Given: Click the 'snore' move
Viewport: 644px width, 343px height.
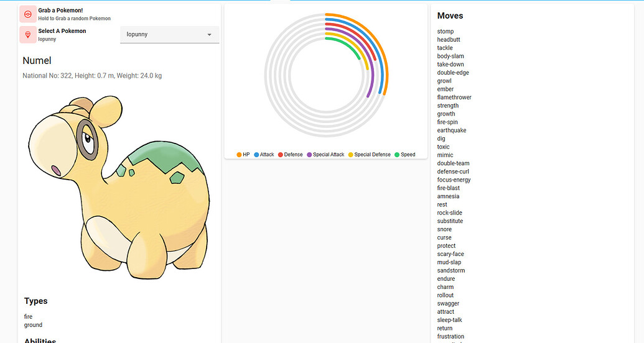Looking at the screenshot, I should (x=444, y=229).
